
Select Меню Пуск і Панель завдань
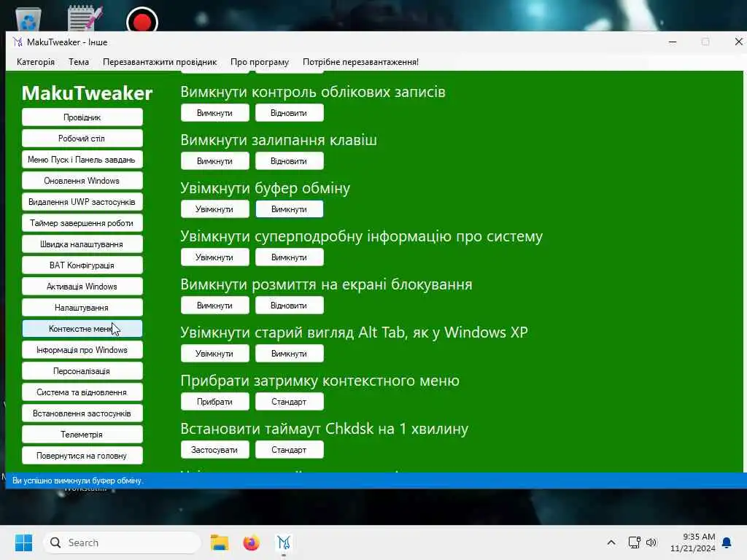point(82,160)
